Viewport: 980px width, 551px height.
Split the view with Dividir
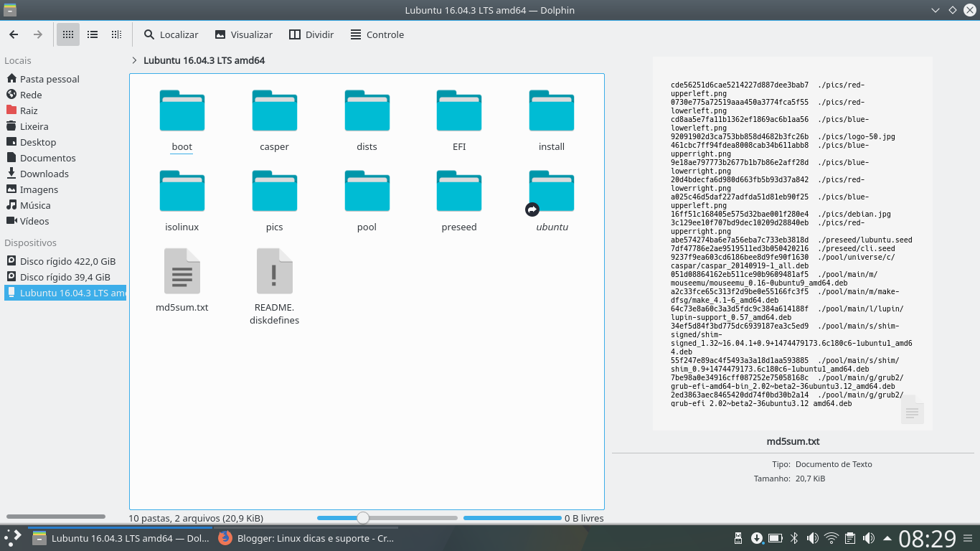[311, 34]
